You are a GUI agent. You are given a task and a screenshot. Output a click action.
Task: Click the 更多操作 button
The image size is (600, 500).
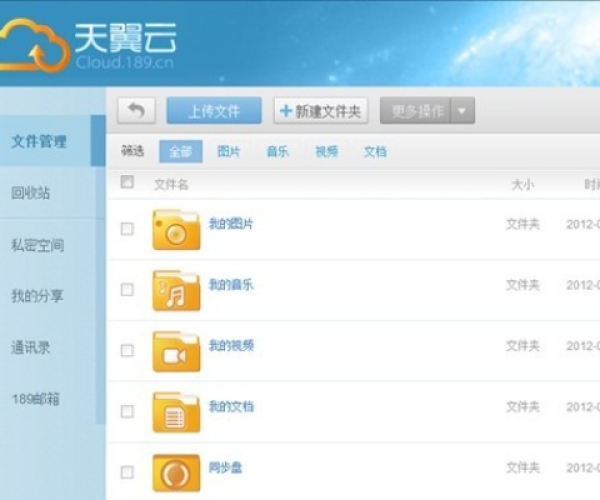tap(416, 111)
